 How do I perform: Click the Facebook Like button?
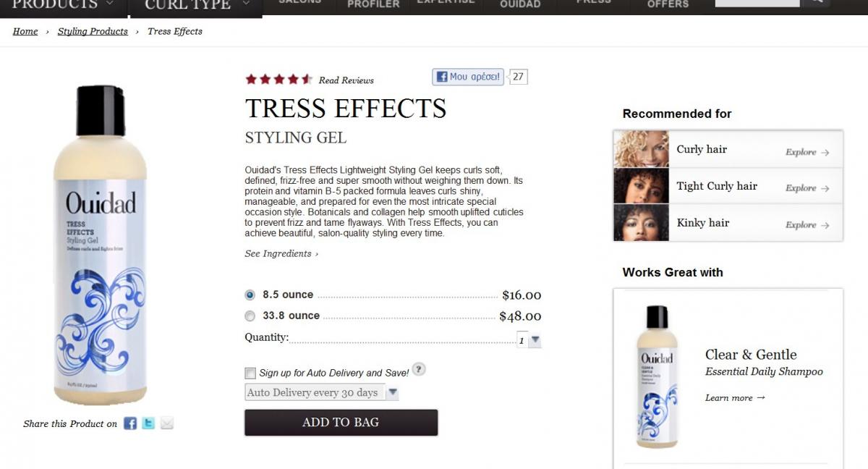pos(468,77)
